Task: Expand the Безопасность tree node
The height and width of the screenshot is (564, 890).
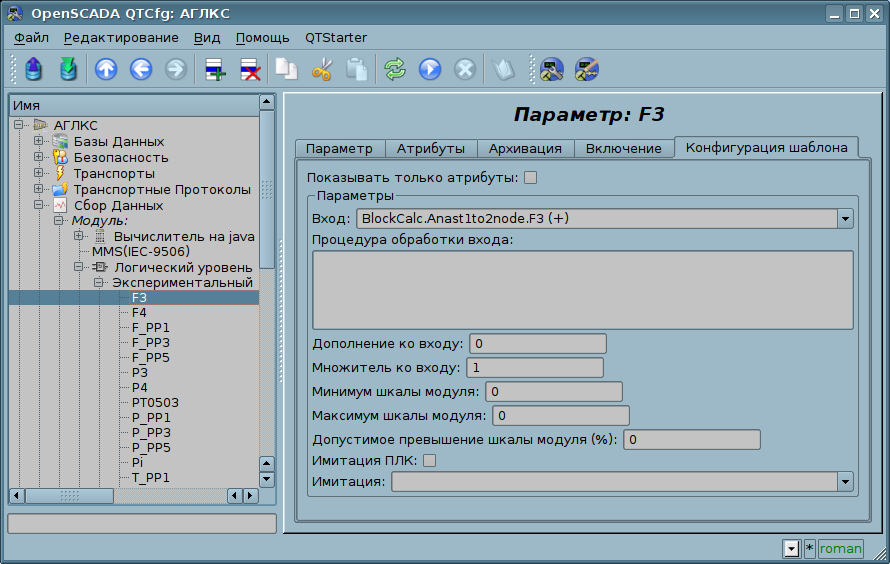Action: coord(38,156)
